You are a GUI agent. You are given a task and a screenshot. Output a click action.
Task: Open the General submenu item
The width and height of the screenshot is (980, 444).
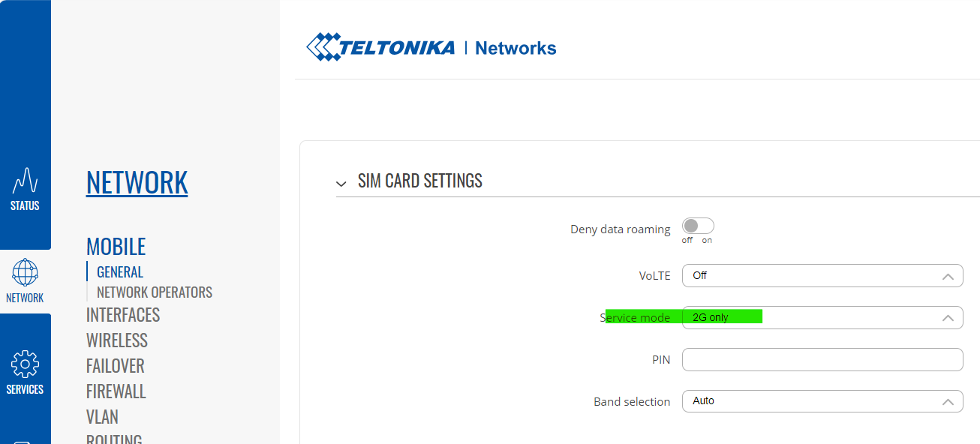click(120, 271)
